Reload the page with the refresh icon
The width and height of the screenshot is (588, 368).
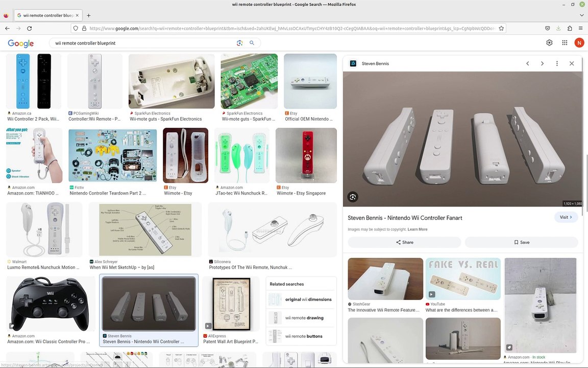pyautogui.click(x=29, y=28)
